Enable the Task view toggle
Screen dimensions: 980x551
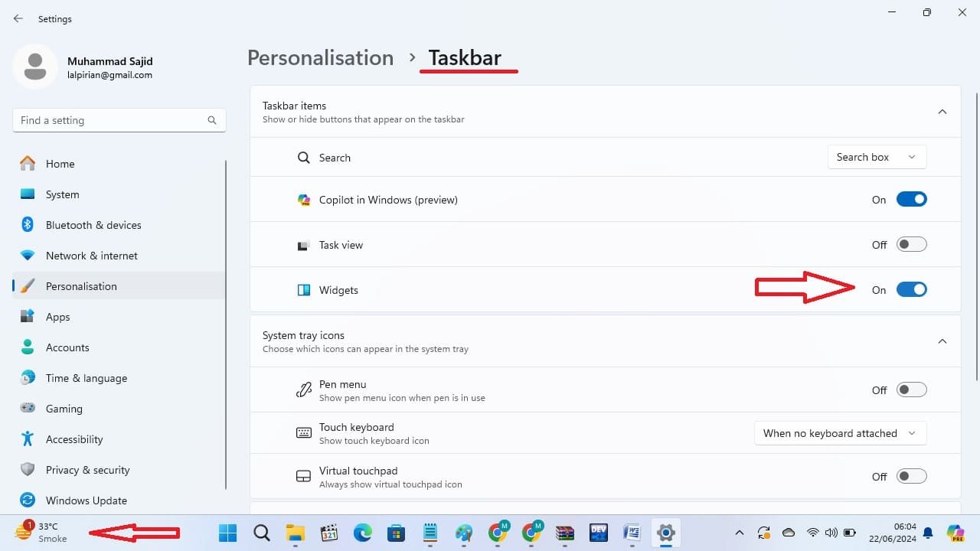coord(911,245)
